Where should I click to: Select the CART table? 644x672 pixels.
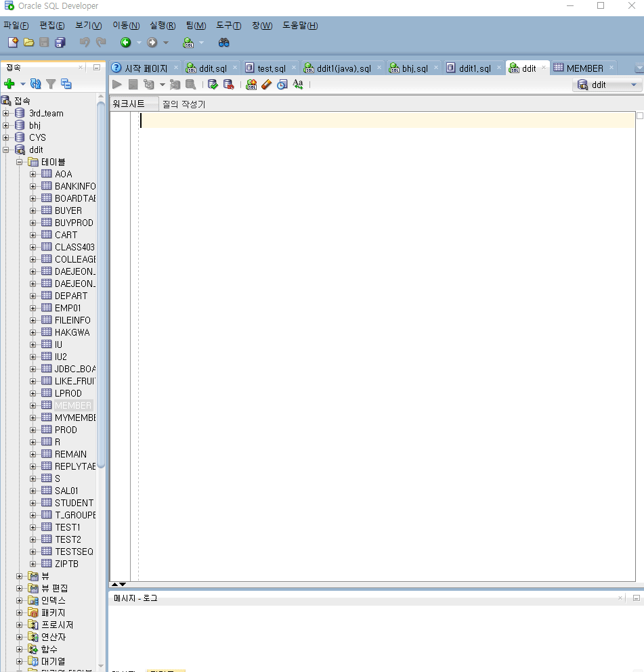click(66, 236)
